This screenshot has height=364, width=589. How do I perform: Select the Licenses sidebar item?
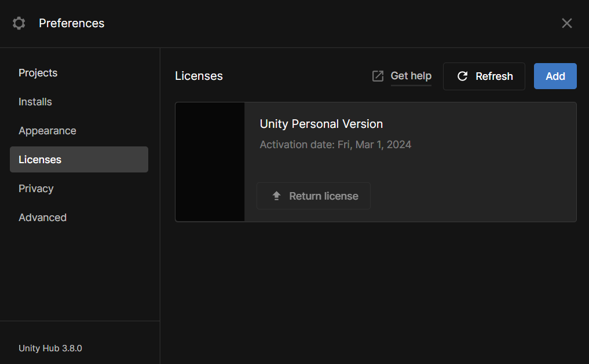tap(79, 160)
